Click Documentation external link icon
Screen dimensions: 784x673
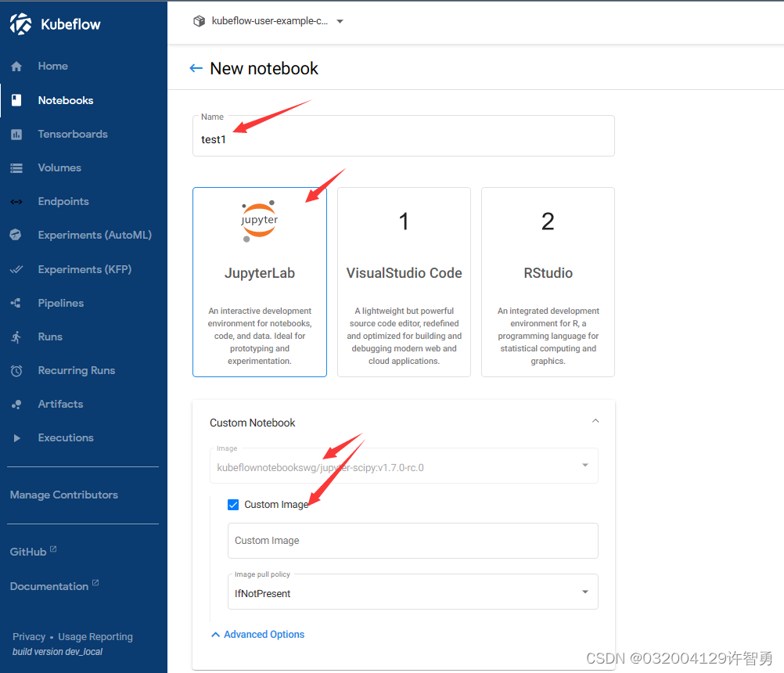click(x=95, y=582)
